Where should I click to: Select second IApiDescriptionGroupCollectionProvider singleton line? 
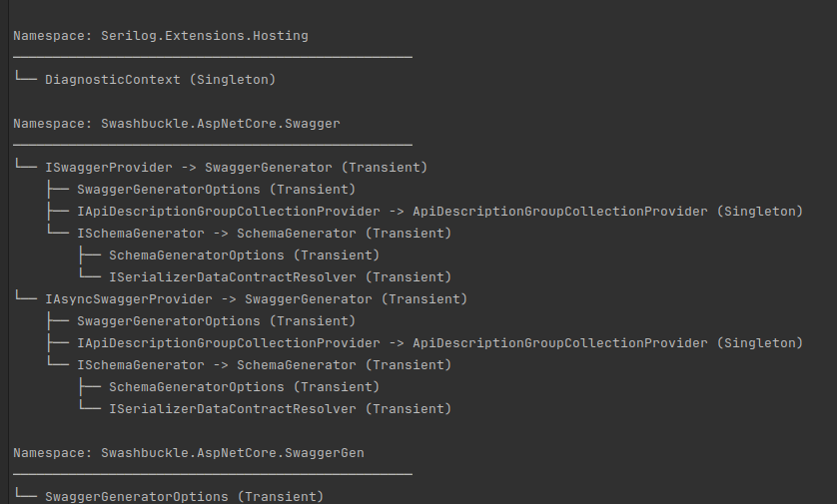tap(439, 343)
